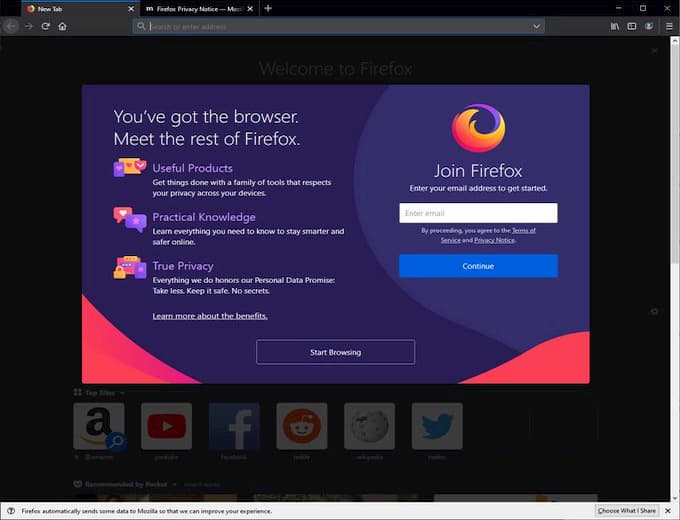
Task: Click the Practical Knowledge heading
Action: (x=204, y=217)
